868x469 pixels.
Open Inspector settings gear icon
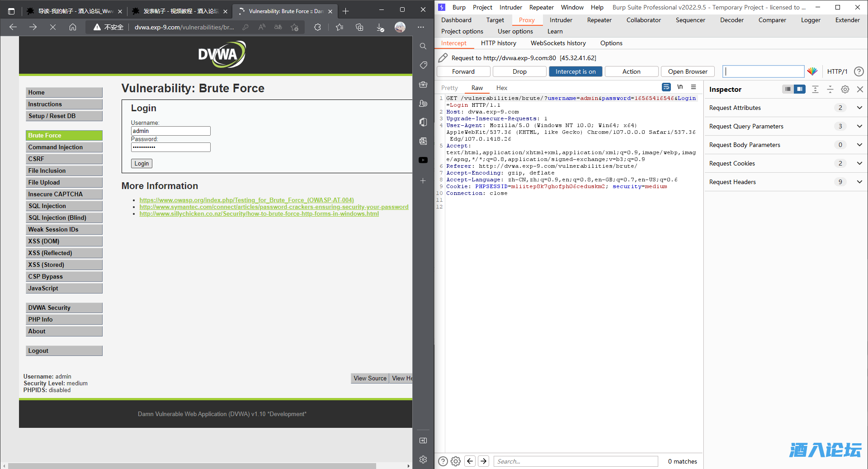[x=845, y=90]
